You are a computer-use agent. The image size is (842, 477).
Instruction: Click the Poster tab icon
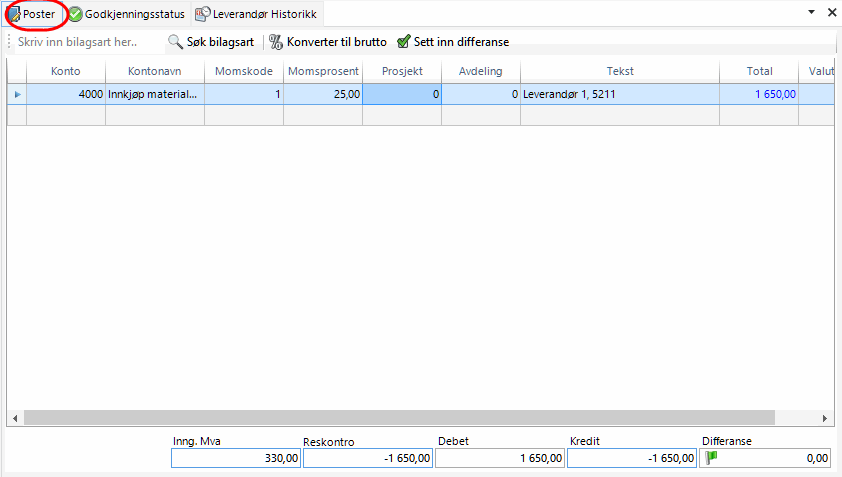[14, 14]
